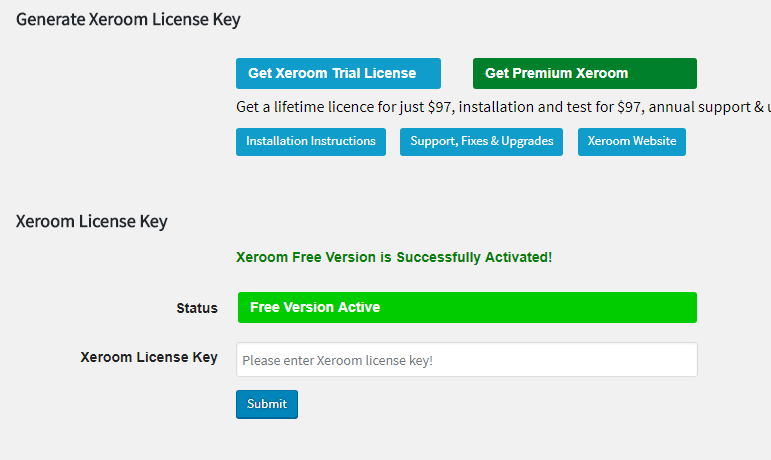
Task: Click the 'Upgrades' text on the support button
Action: point(527,142)
